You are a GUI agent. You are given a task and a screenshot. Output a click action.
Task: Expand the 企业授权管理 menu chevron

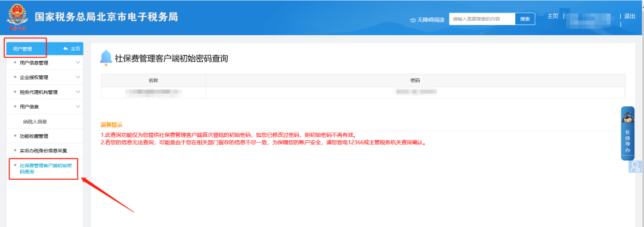[x=78, y=77]
